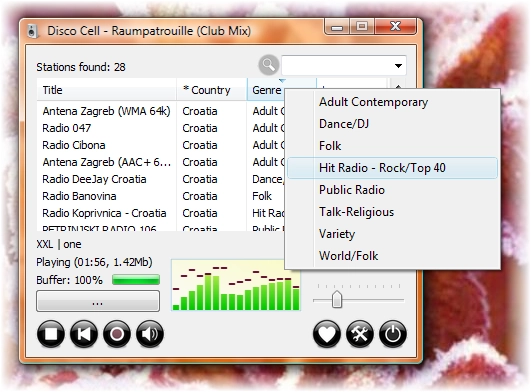Screen dimensions: 531x392
Task: Click the green buffer progress bar
Action: tap(136, 280)
